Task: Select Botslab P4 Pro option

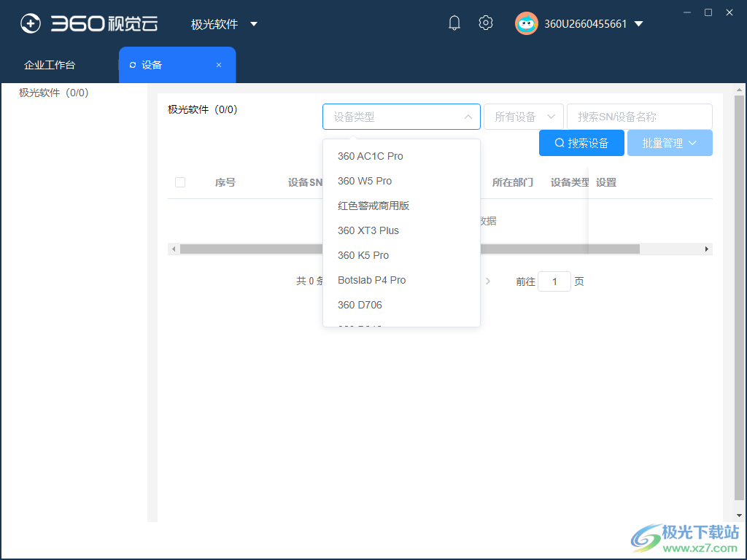Action: [x=401, y=280]
